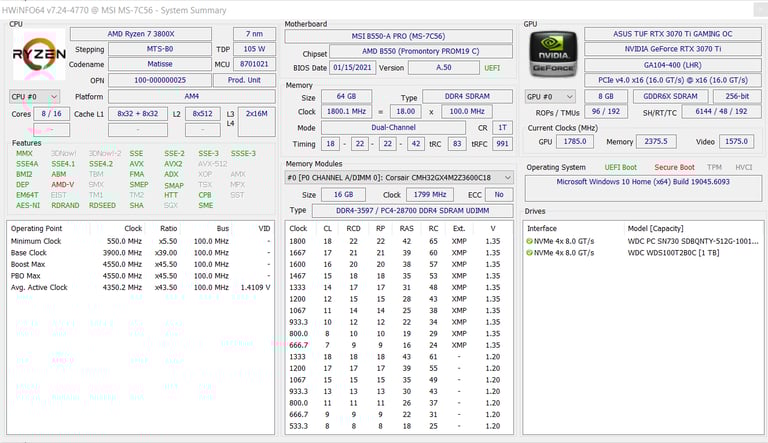Click the PBO Max row

141,276
